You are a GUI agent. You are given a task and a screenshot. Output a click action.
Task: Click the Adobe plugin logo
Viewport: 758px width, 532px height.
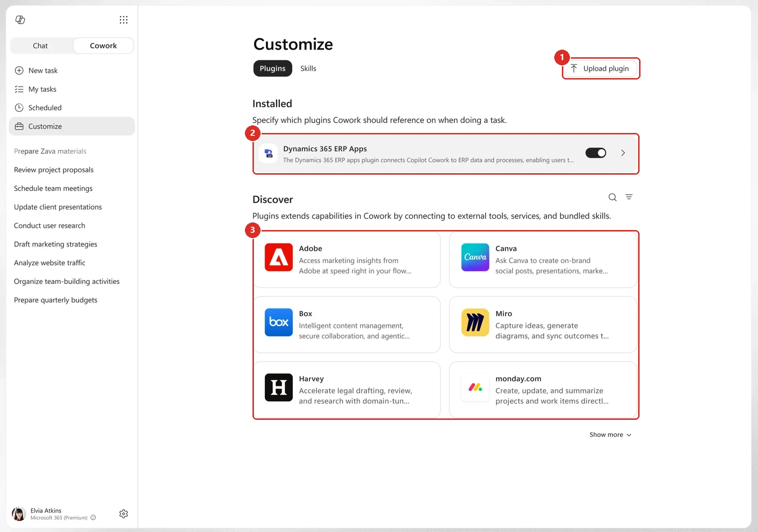(x=279, y=257)
